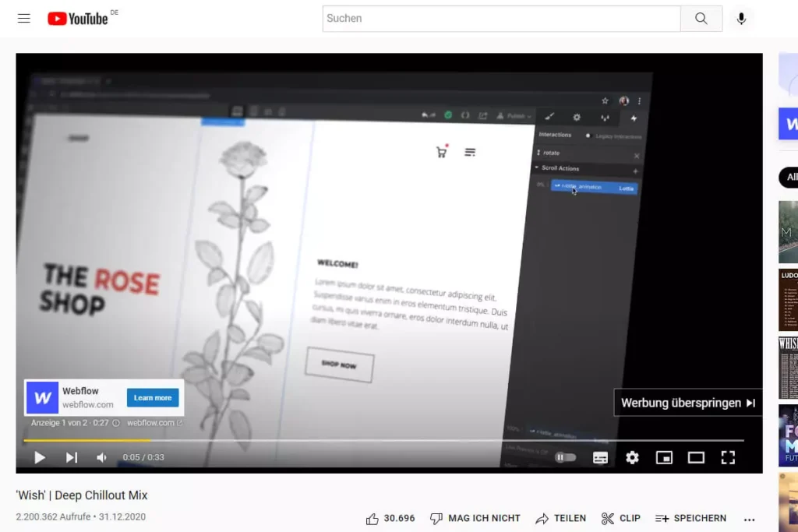Mute the video volume

click(101, 457)
